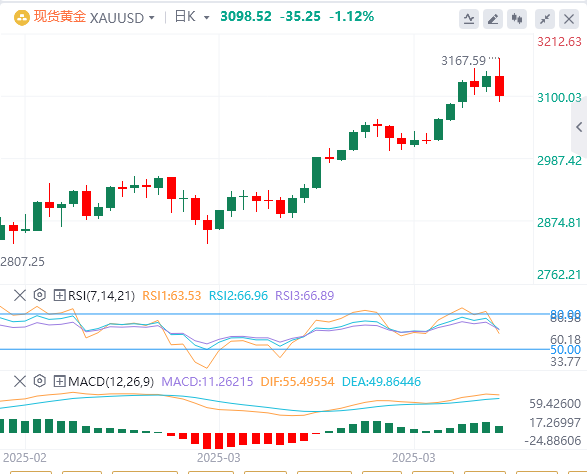Viewport: 587px width, 474px height.
Task: Click the percent change -1.12%
Action: click(x=352, y=16)
